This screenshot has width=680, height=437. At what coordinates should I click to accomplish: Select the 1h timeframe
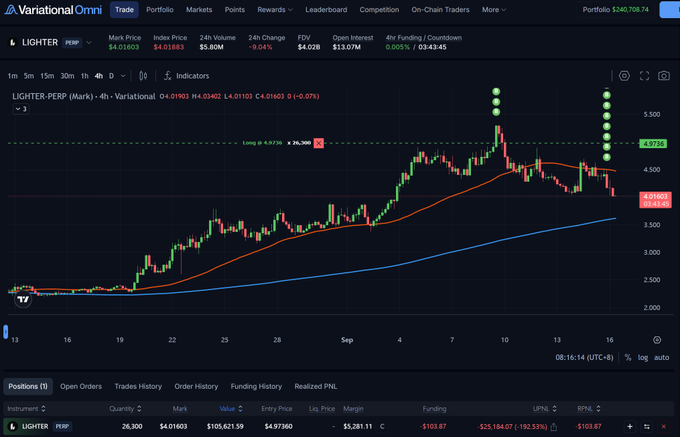[85, 76]
